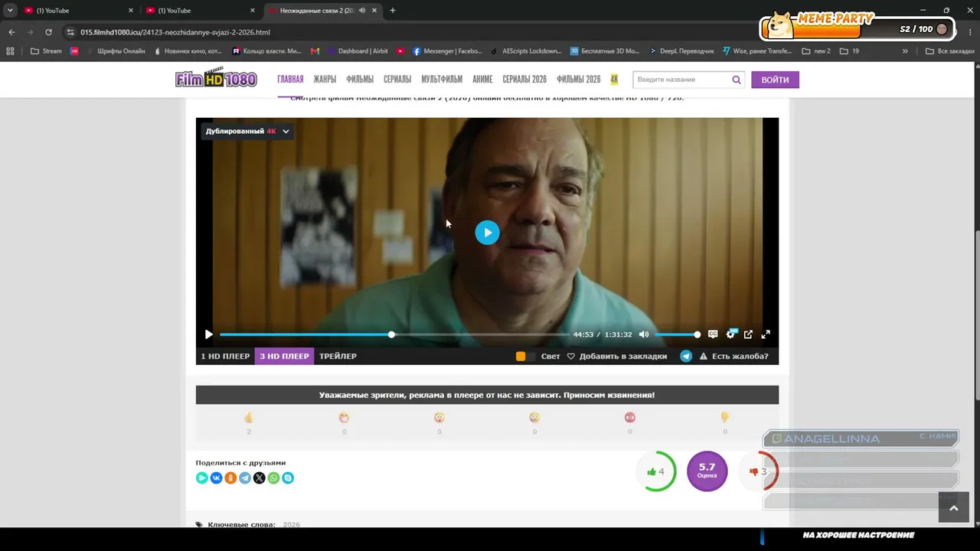Open the new 2 bookmarks folder

click(x=816, y=51)
